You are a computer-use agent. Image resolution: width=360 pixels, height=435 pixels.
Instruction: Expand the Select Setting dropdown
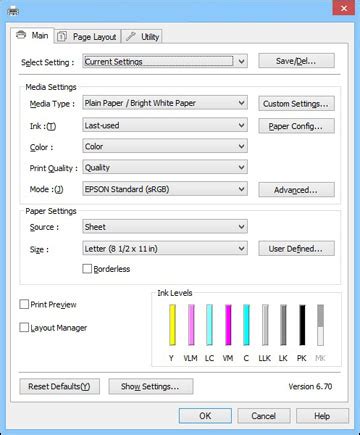165,61
